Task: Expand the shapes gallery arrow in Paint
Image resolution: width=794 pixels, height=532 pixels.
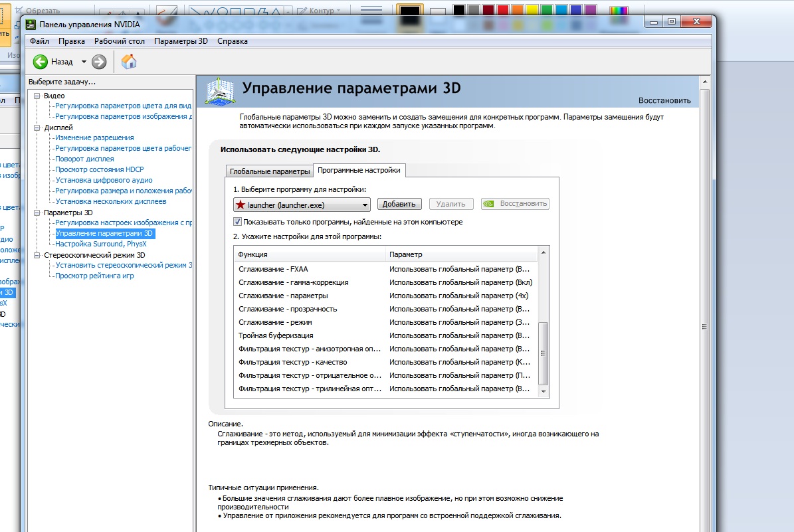Action: 288,11
